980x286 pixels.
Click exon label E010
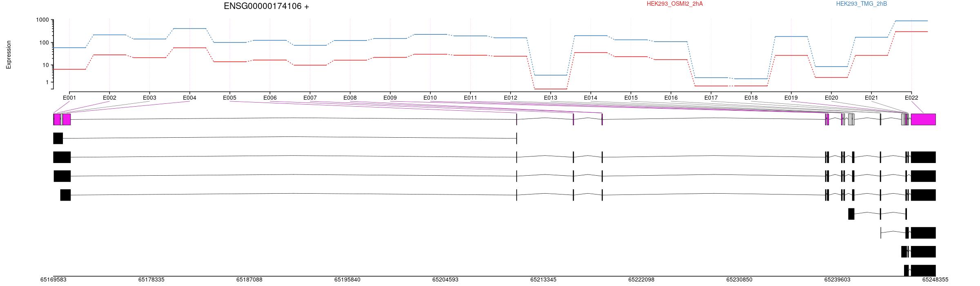pyautogui.click(x=430, y=98)
